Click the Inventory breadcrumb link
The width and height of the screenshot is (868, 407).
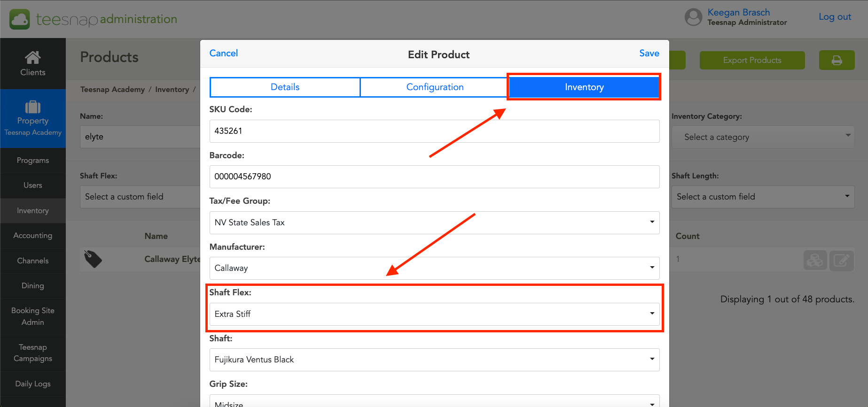pos(172,90)
